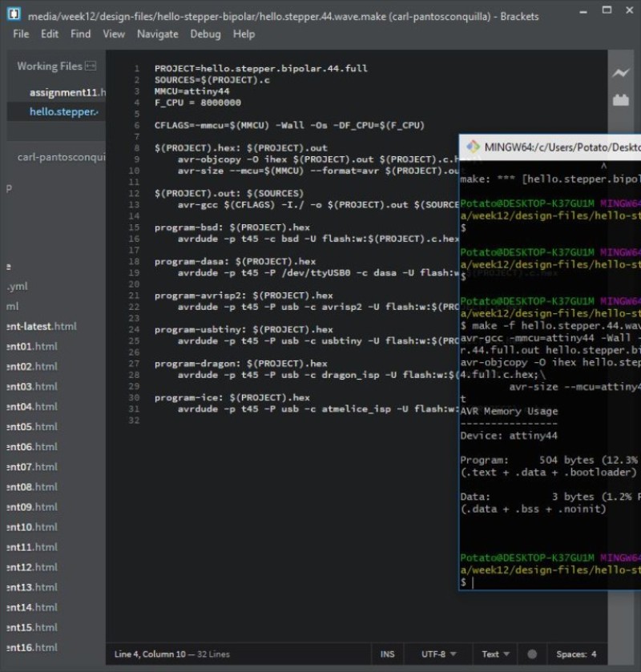Click the program-dasa target line
Viewport: 641px width, 672px height.
pyautogui.click(x=235, y=261)
